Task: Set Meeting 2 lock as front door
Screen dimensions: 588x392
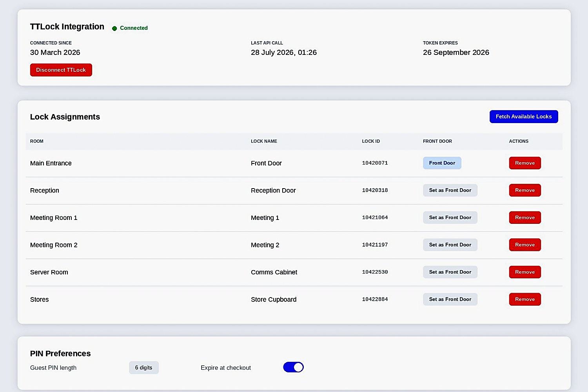Action: pyautogui.click(x=450, y=245)
